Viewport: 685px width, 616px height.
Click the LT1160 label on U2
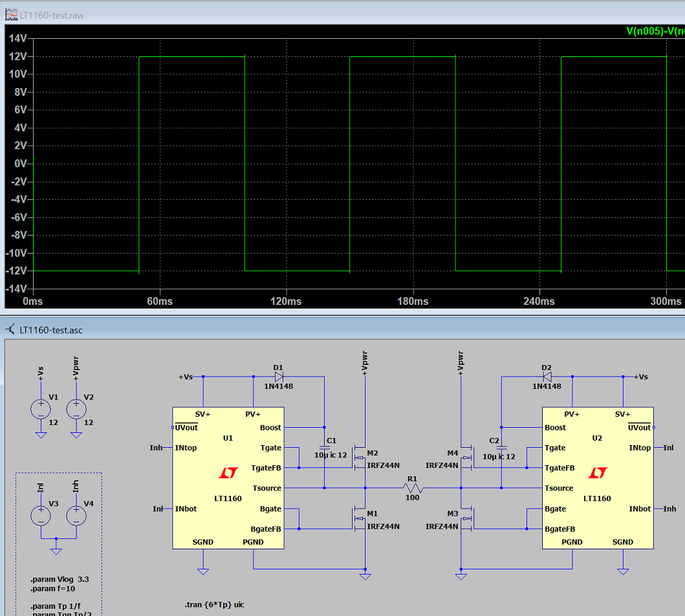[x=597, y=498]
